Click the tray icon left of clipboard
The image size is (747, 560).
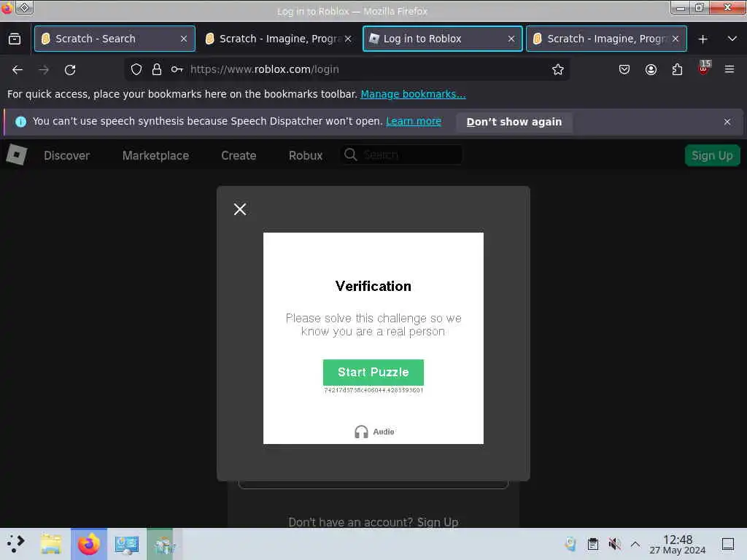pos(570,543)
